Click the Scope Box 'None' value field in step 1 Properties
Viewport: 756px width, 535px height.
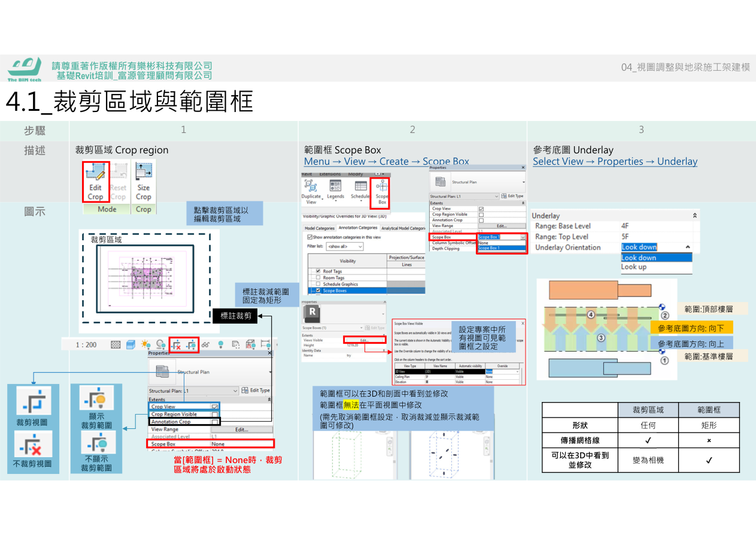coord(241,444)
